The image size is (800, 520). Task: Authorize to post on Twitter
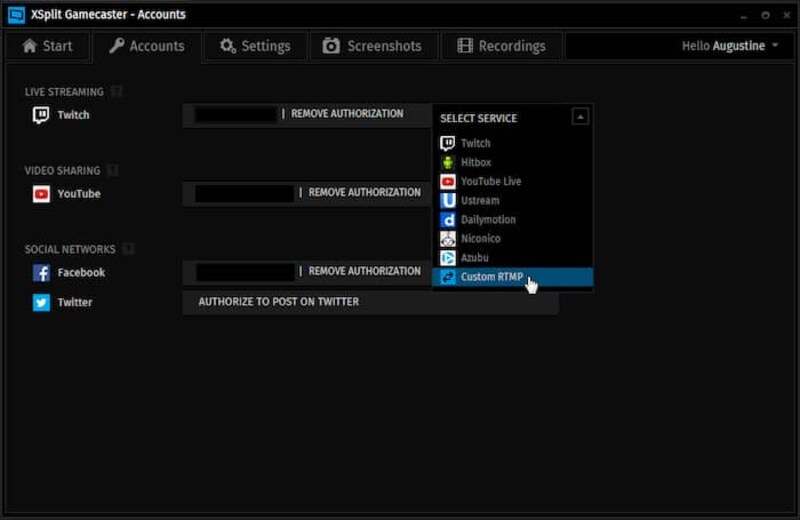[x=370, y=302]
